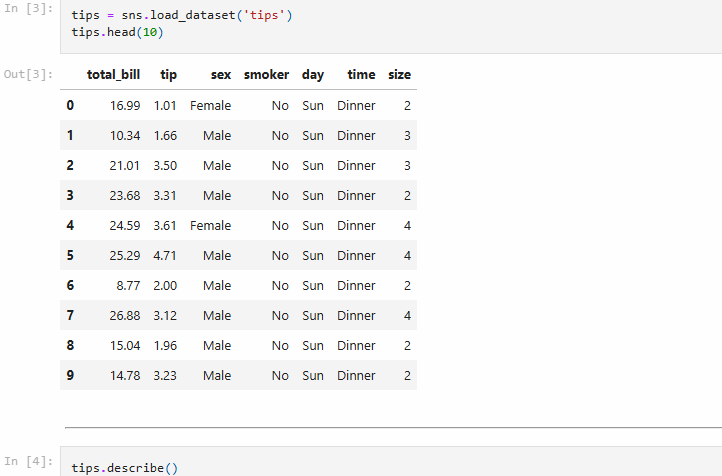Click the sex column header
Screen dimensions: 722x476
point(220,75)
